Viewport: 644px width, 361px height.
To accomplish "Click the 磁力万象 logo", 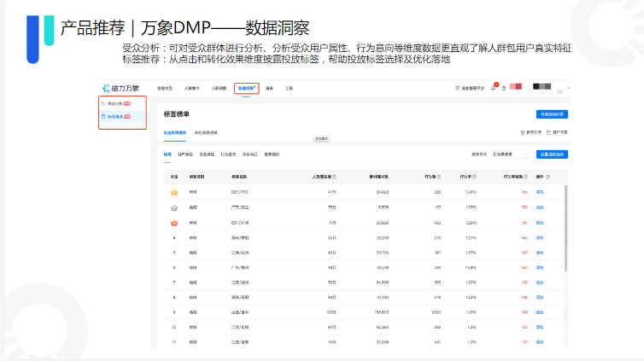I will pos(120,88).
